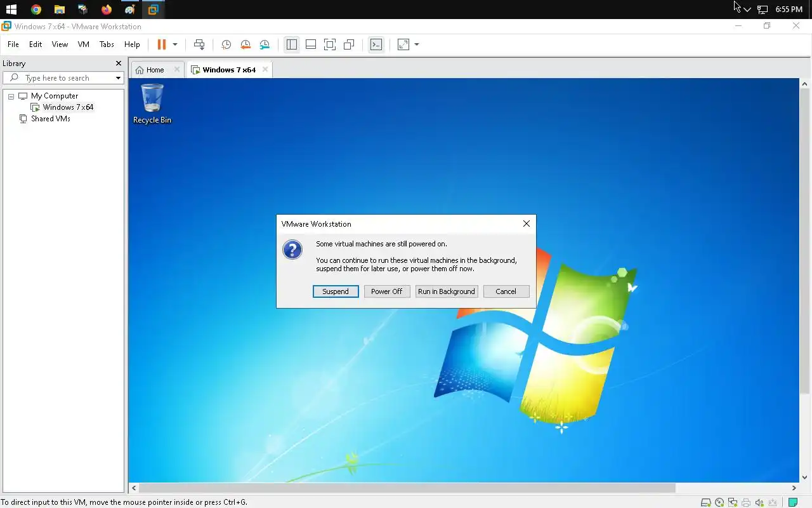Open the File menu
The height and width of the screenshot is (508, 812).
click(13, 44)
